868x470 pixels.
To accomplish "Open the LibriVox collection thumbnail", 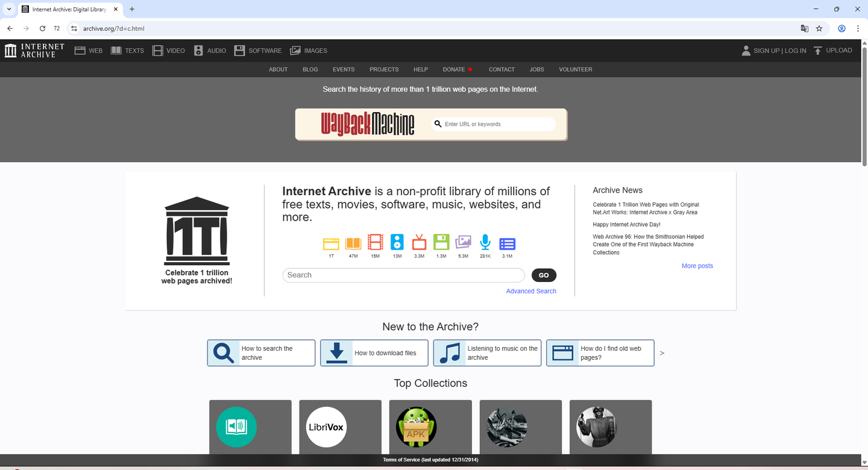I will pos(326,427).
